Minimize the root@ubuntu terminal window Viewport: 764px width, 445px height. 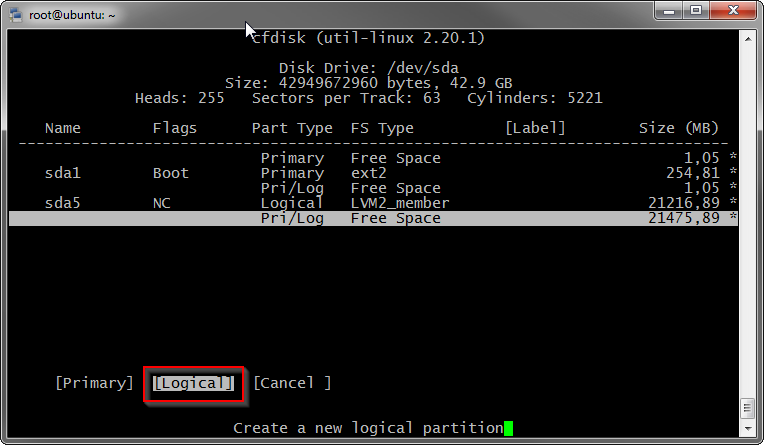[667, 11]
